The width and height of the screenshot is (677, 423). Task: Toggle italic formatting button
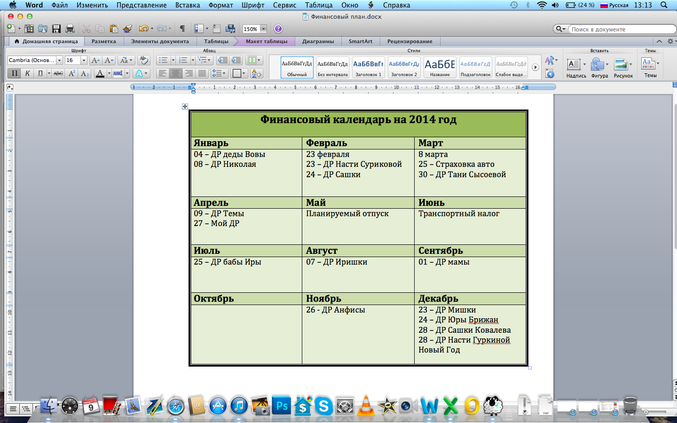(25, 74)
